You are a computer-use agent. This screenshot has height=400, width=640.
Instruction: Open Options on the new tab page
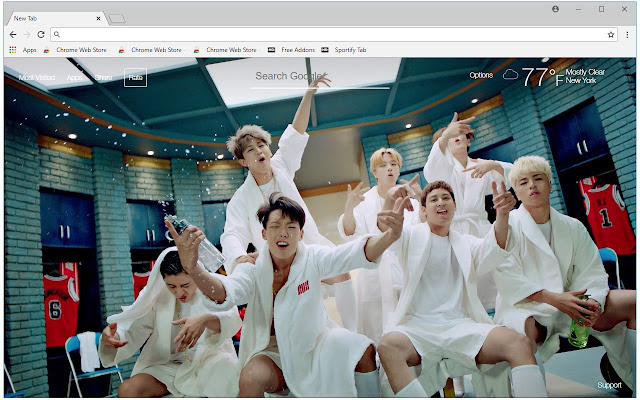[481, 75]
